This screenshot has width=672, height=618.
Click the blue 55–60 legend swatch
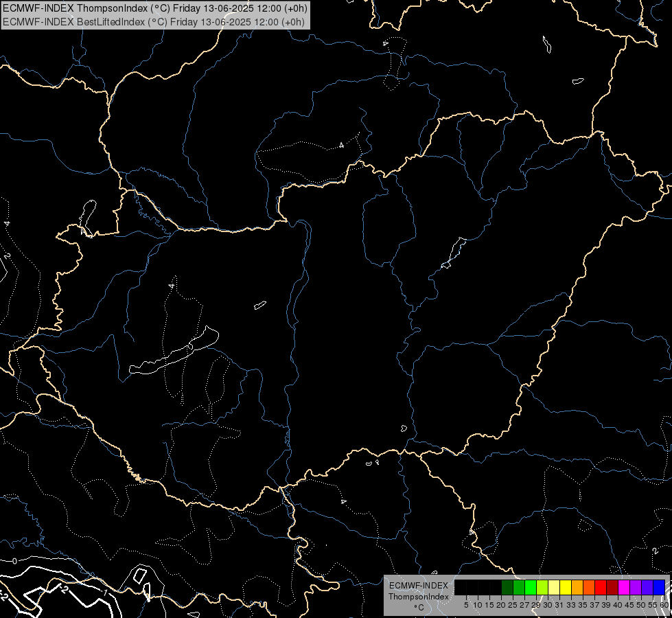tap(659, 587)
